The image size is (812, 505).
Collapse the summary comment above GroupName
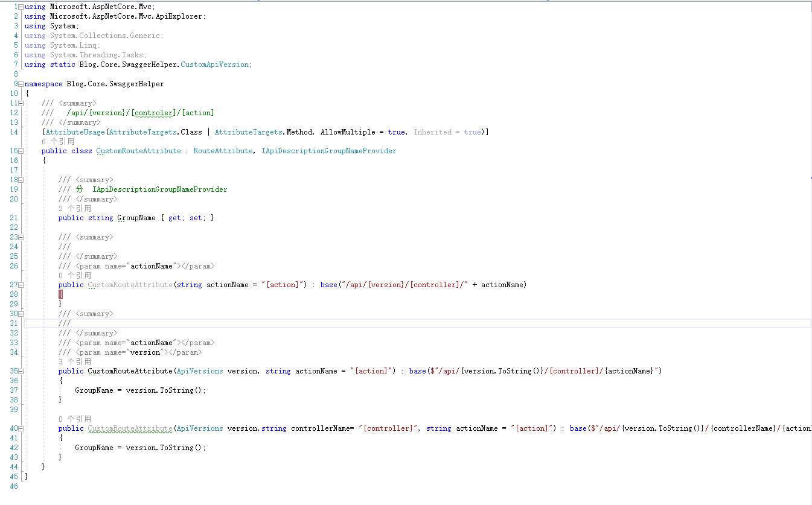click(20, 179)
